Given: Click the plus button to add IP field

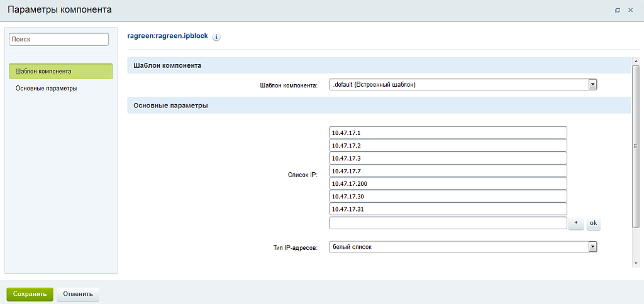Looking at the screenshot, I should tap(576, 223).
